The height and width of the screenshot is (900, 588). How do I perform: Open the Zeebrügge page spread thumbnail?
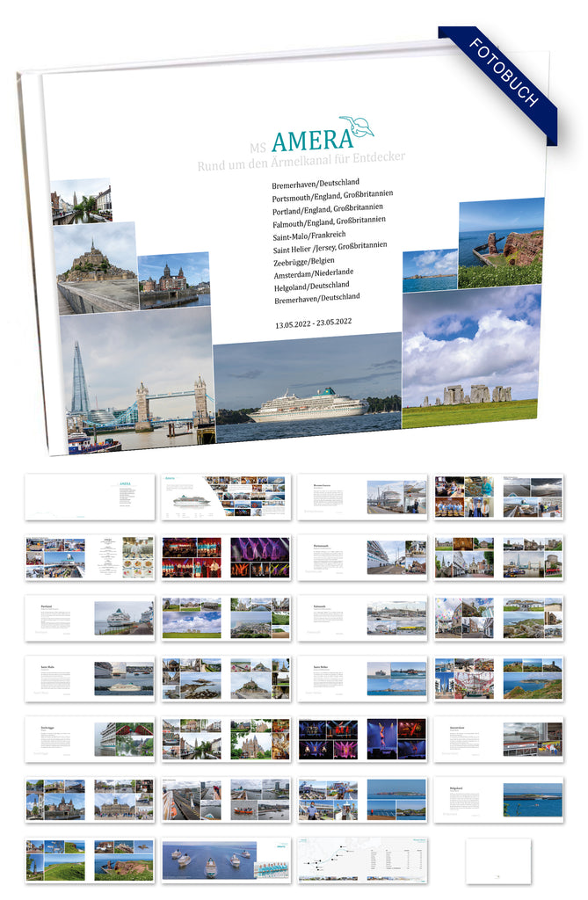pyautogui.click(x=90, y=739)
